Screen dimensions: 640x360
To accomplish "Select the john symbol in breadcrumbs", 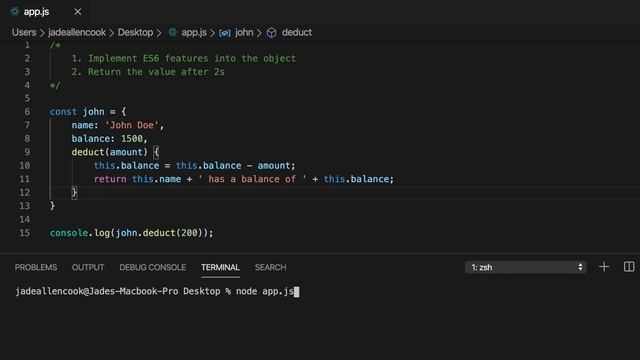I will click(244, 32).
